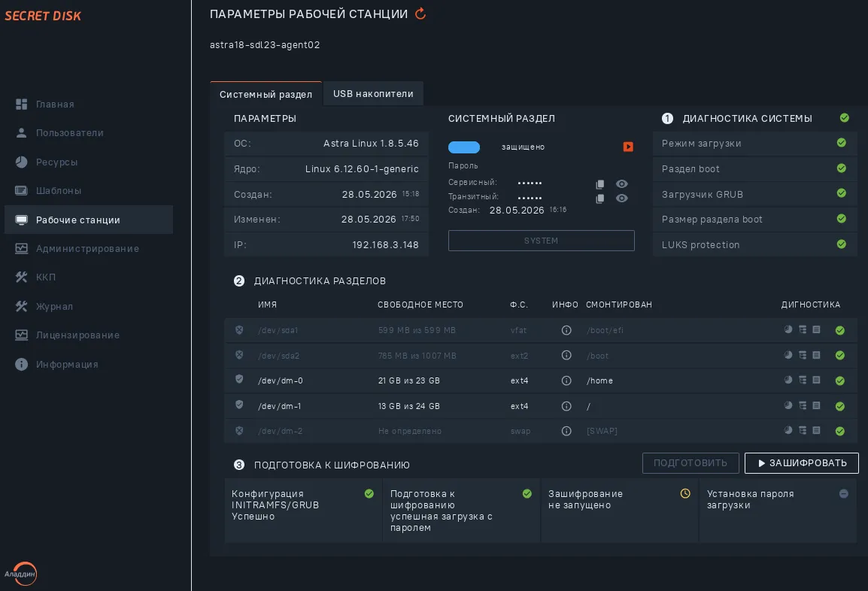Click the tree structure diagnostic icon for /dev/dm-0

pos(803,380)
